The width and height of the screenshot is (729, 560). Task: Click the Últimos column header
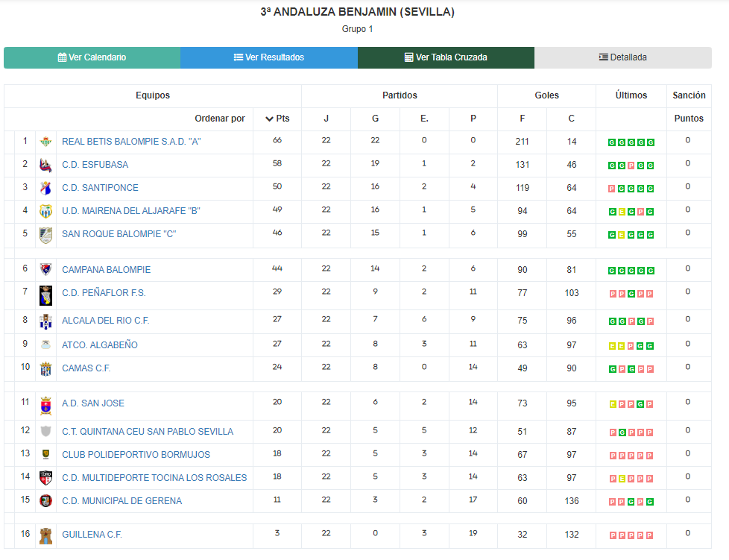click(x=631, y=95)
